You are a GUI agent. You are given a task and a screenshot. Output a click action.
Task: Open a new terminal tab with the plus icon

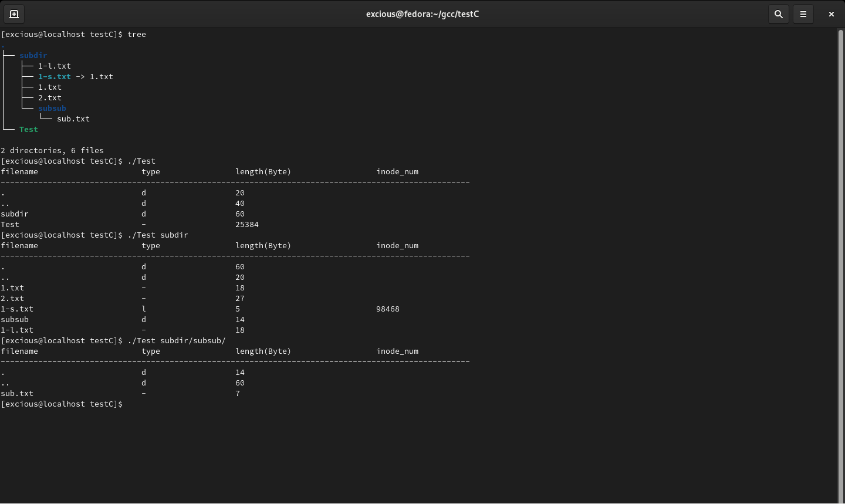coord(14,14)
